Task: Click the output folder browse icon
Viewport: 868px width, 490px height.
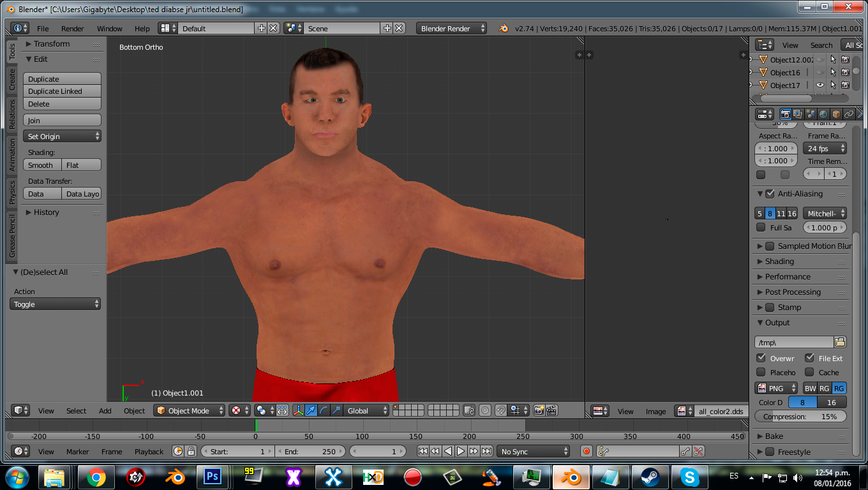Action: coord(840,342)
